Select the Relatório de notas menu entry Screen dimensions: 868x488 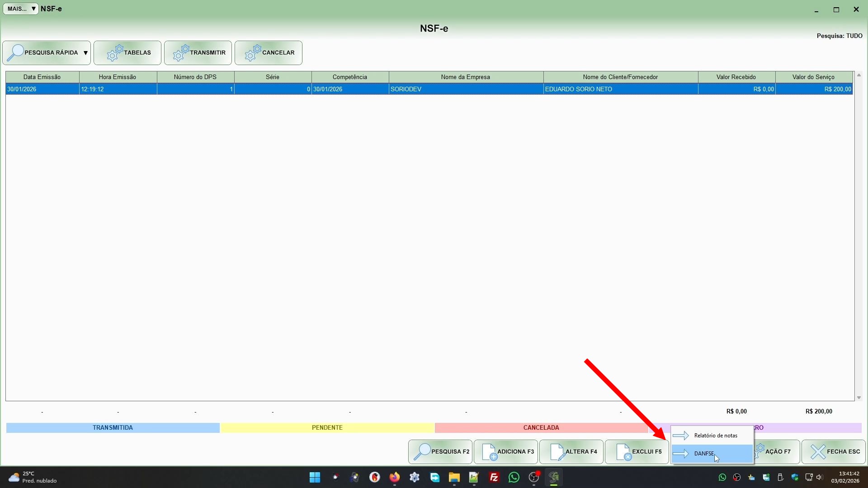click(715, 436)
